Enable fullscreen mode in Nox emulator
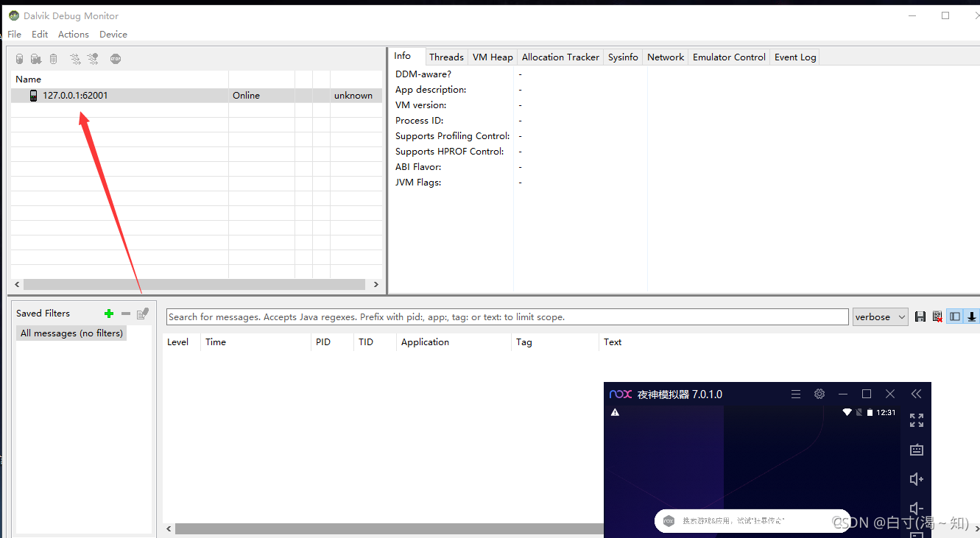The width and height of the screenshot is (980, 538). 916,420
